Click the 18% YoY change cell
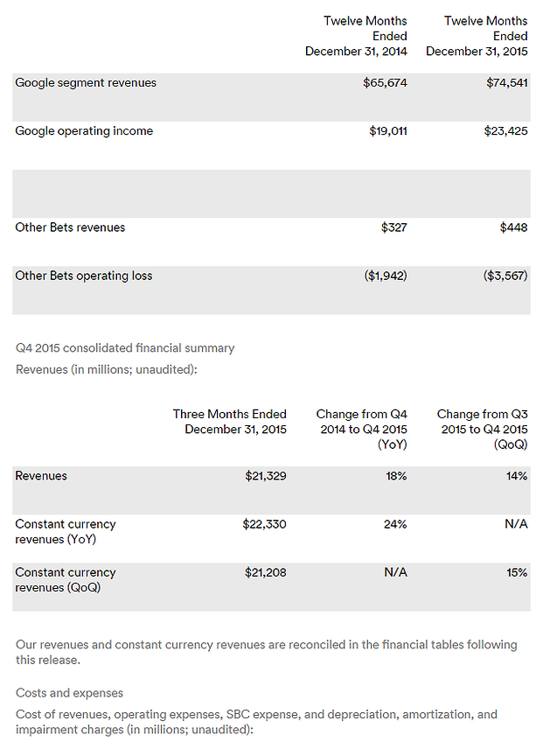The height and width of the screenshot is (756, 543). (x=395, y=476)
